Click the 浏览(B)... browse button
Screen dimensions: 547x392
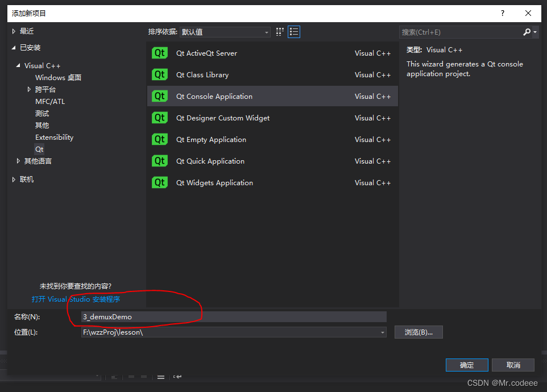point(418,332)
